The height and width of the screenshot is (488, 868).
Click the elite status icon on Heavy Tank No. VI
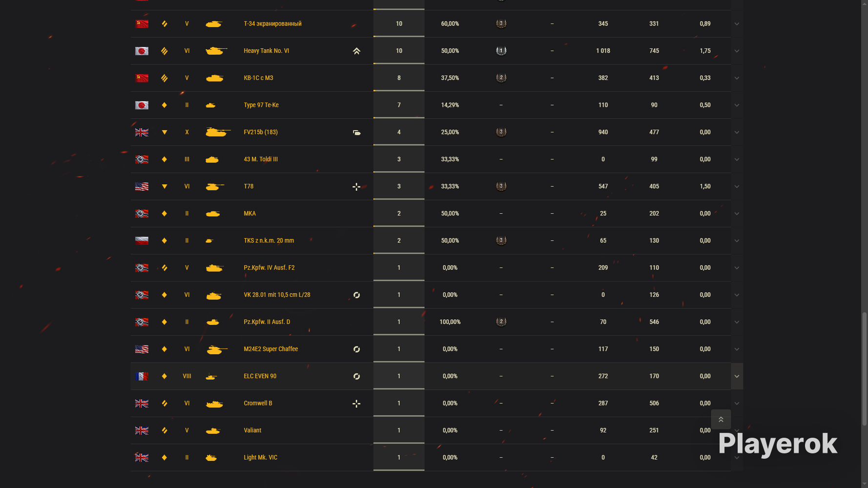click(356, 51)
